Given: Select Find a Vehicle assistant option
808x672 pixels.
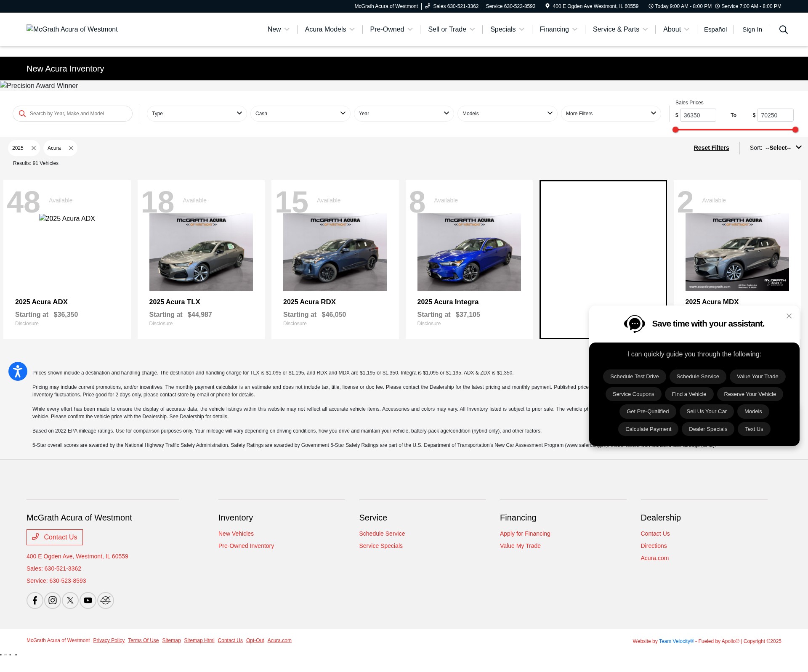Looking at the screenshot, I should coord(689,394).
